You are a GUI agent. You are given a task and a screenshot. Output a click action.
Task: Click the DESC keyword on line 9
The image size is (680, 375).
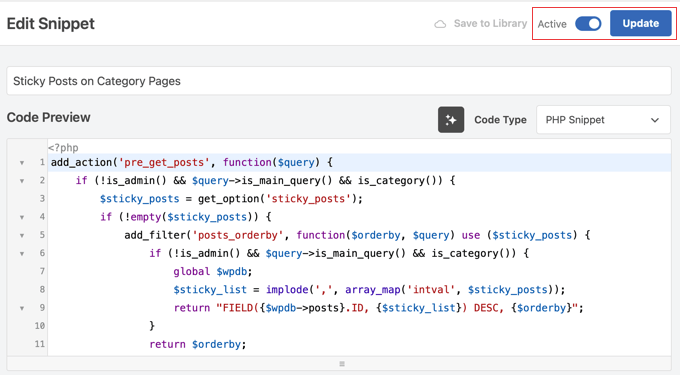486,308
